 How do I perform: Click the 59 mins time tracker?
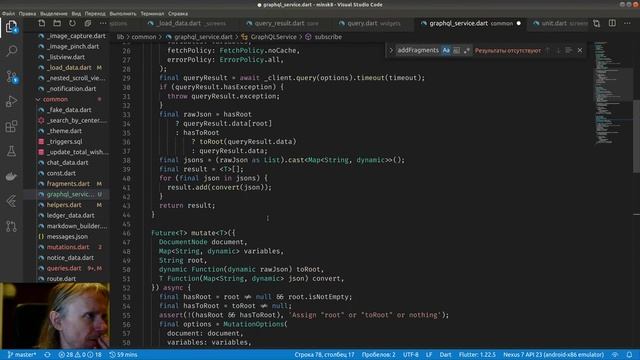point(123,355)
